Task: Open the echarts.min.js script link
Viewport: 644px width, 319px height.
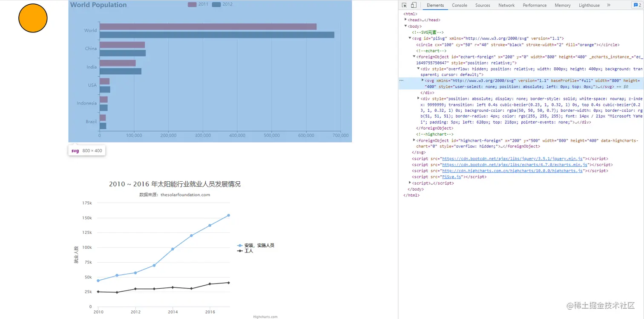Action: (x=515, y=165)
